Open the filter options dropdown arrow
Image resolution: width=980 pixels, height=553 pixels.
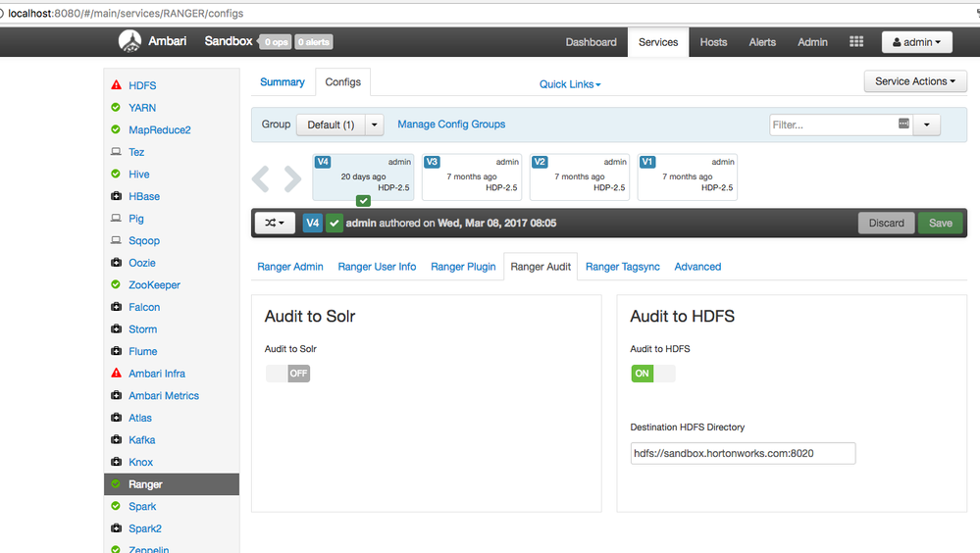click(927, 125)
